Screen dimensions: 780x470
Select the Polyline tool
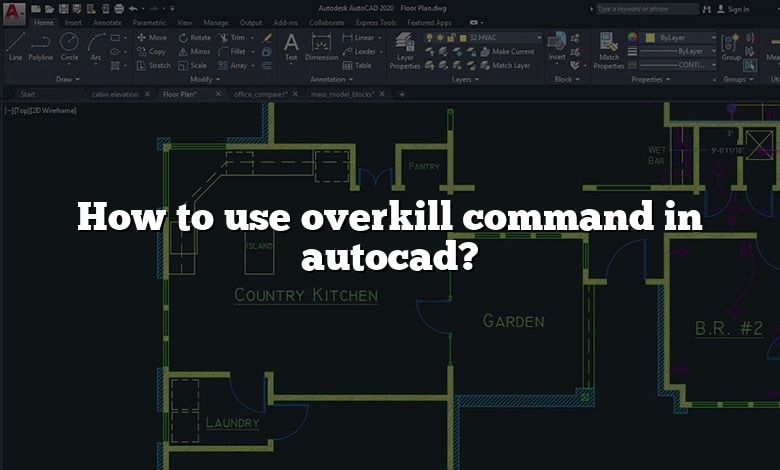[40, 46]
